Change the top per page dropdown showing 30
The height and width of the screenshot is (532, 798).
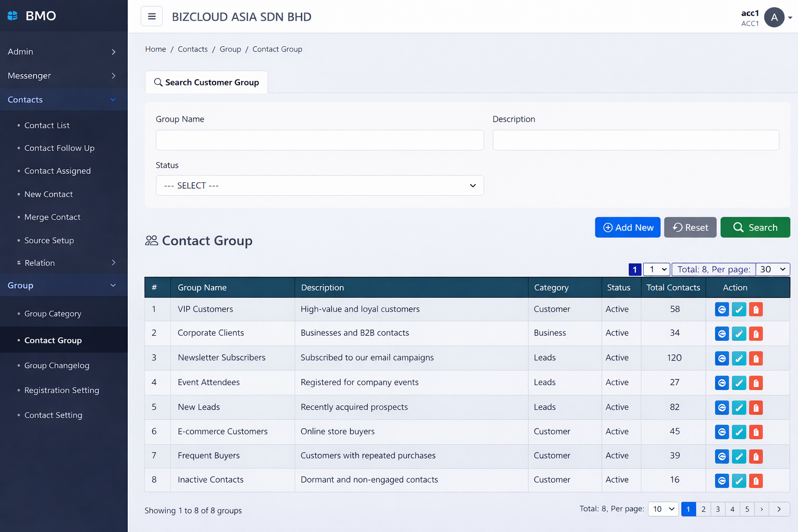[773, 269]
